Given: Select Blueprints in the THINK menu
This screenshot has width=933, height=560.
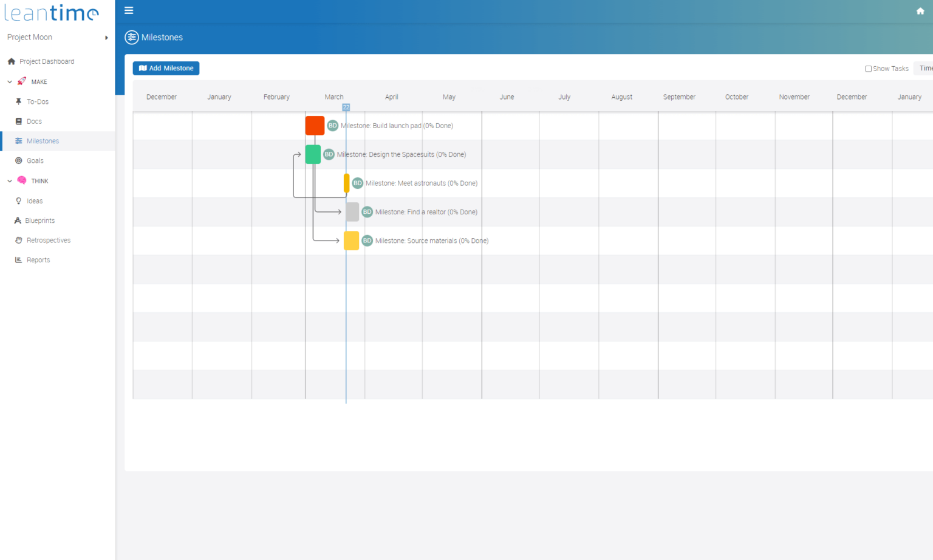Looking at the screenshot, I should coord(39,220).
